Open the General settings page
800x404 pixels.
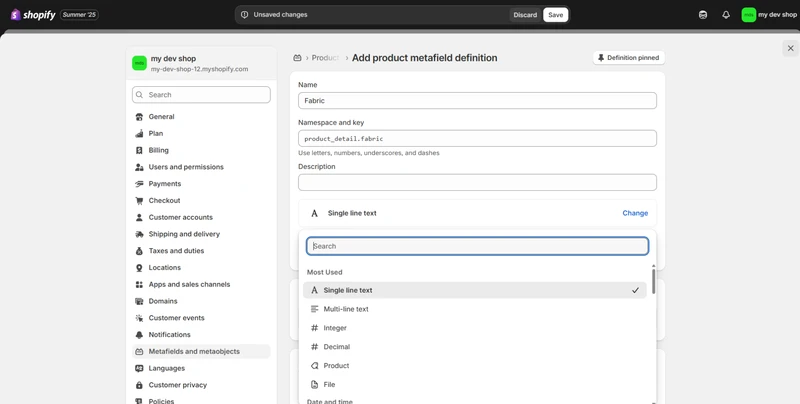pyautogui.click(x=202, y=117)
